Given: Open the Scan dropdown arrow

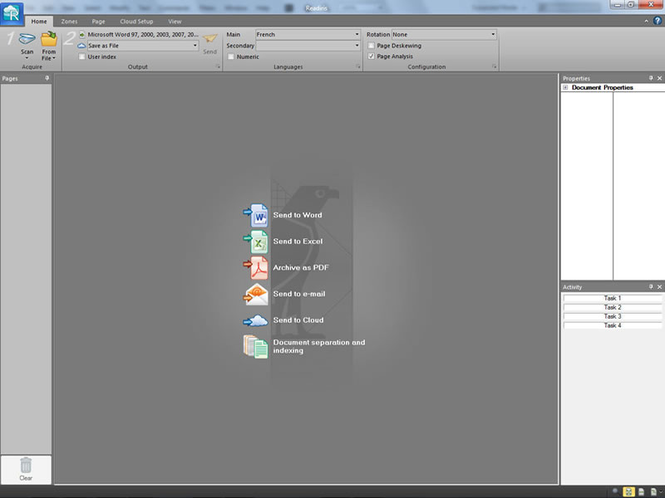Looking at the screenshot, I should (x=27, y=58).
